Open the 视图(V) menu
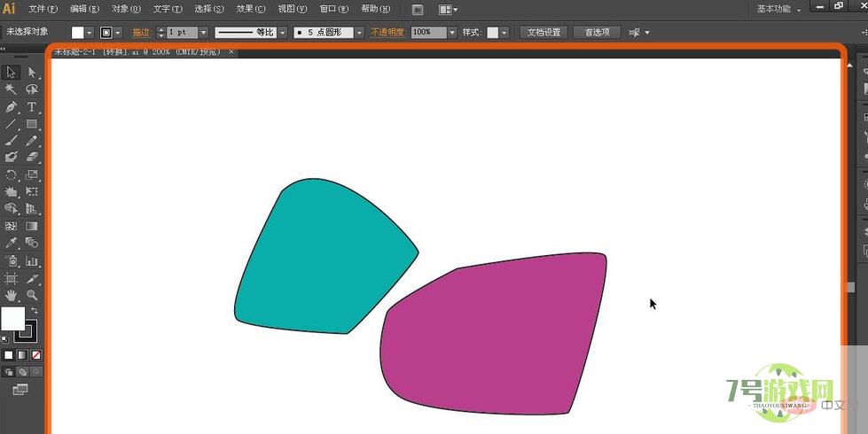Viewport: 868px width, 434px height. coord(292,9)
